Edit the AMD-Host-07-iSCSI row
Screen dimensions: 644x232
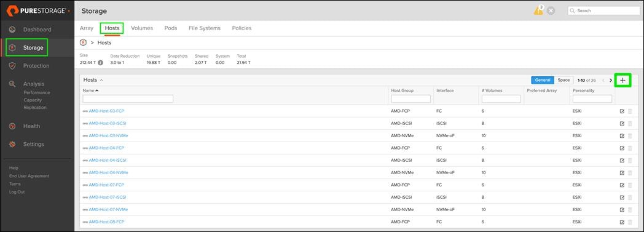click(x=622, y=198)
